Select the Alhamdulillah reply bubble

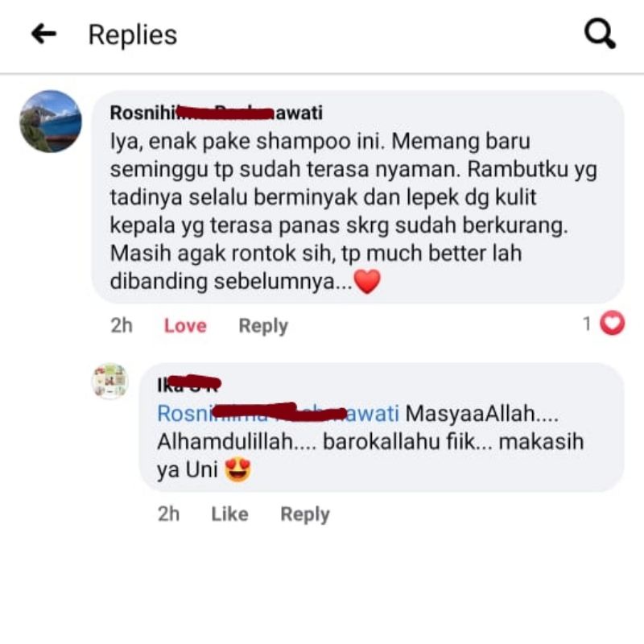(382, 427)
